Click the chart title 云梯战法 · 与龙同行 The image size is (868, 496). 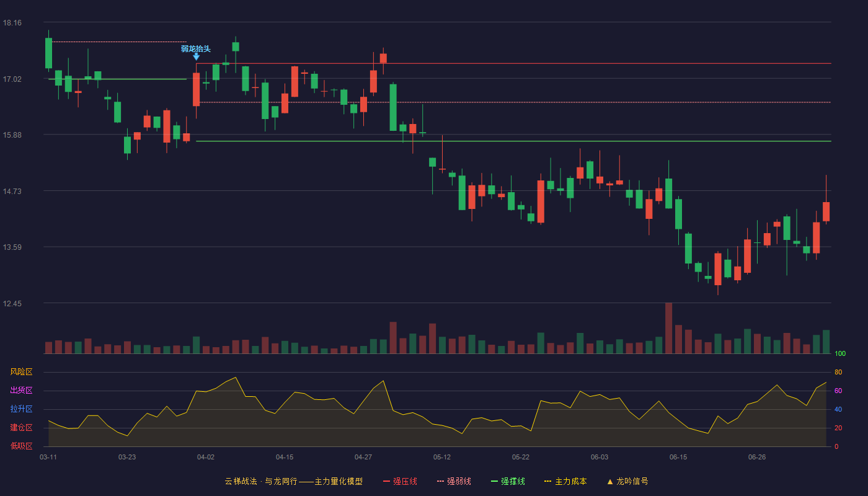[261, 481]
